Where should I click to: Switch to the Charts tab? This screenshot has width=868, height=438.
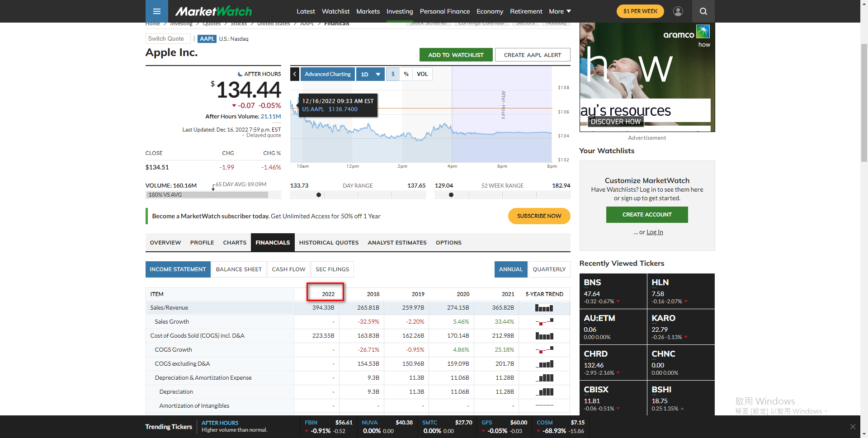tap(235, 243)
